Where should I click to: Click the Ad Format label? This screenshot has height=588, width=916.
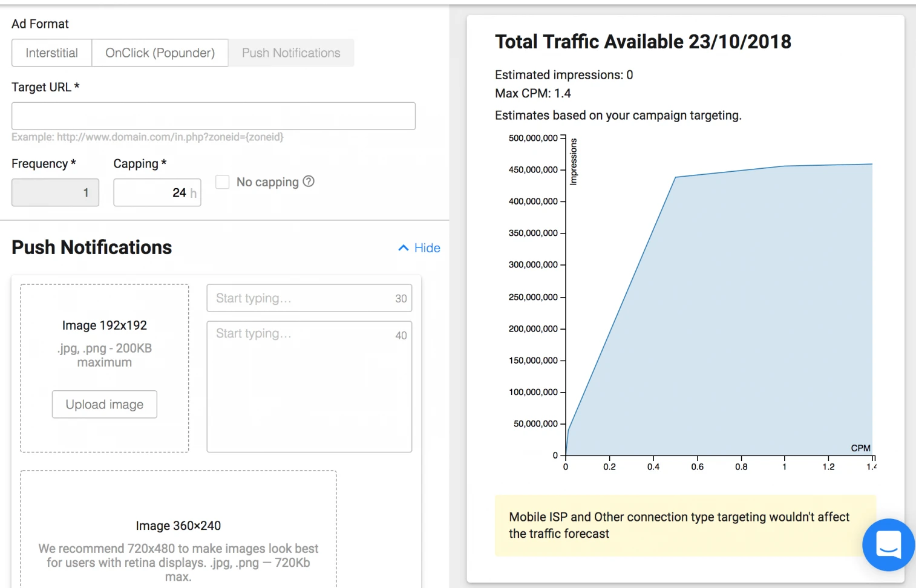(x=40, y=24)
